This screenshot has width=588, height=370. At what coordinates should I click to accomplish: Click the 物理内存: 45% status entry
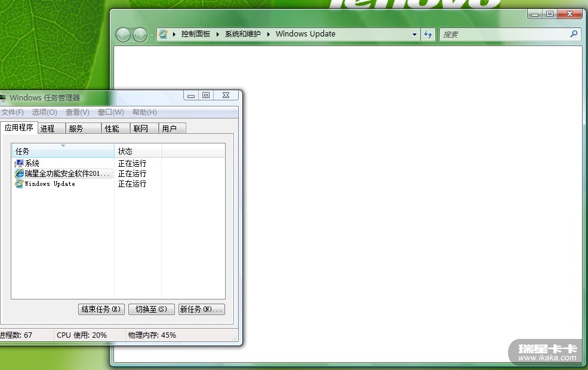152,335
